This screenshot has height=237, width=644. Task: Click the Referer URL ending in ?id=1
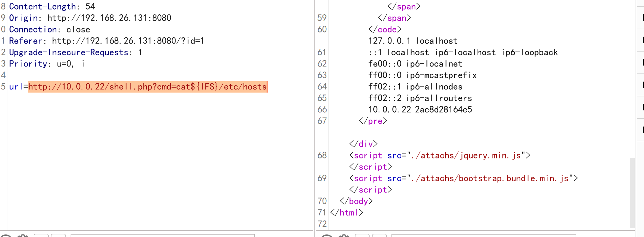(128, 41)
